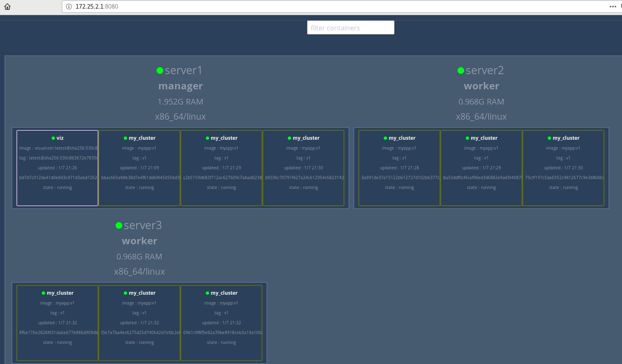This screenshot has width=622, height=364.
Task: Click the viz container title
Action: pyautogui.click(x=60, y=138)
